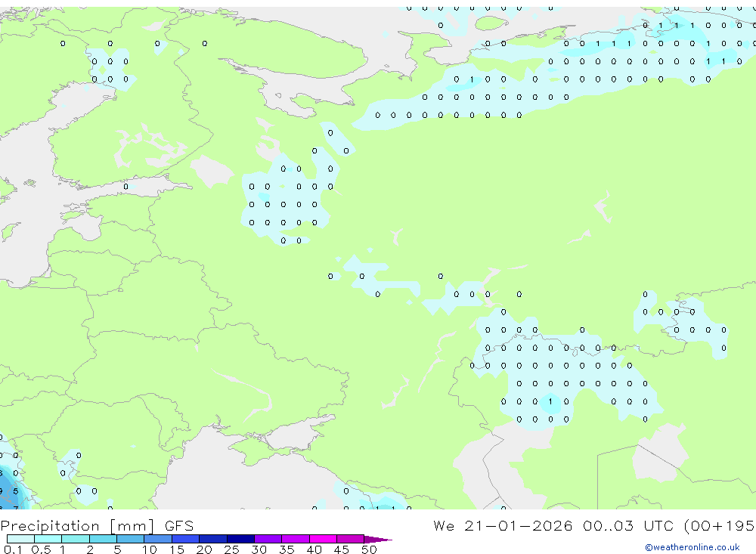756x554 pixels.
Task: Click the 45–50 mm legend color swatch
Action: pos(351,539)
